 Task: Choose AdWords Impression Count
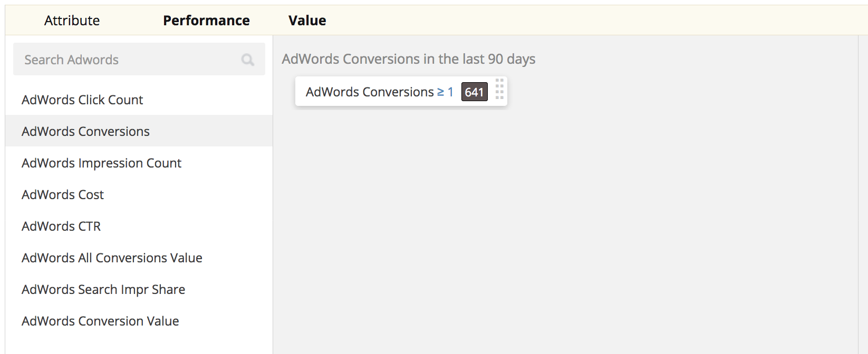coord(101,163)
